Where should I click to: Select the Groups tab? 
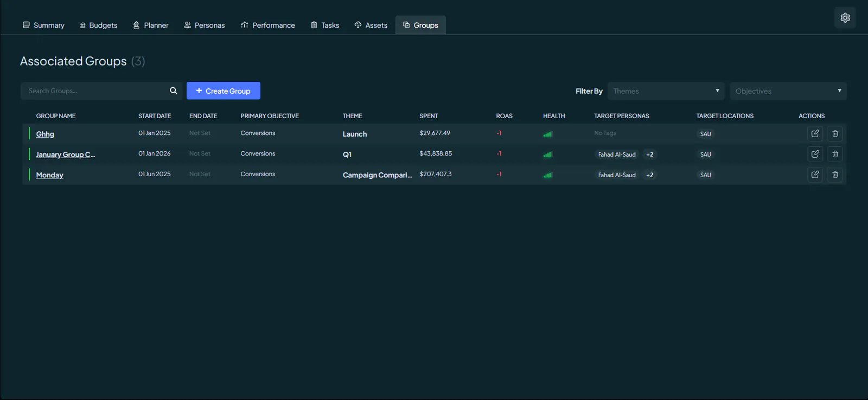(420, 25)
